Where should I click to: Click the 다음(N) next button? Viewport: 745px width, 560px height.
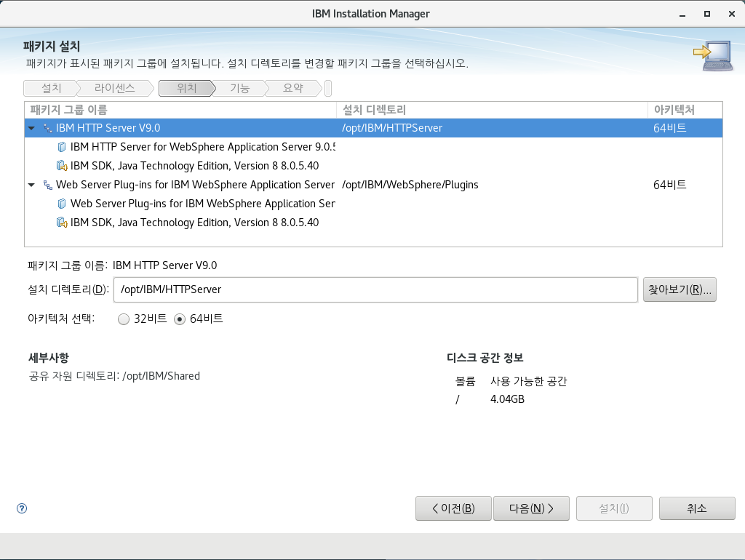(x=531, y=508)
